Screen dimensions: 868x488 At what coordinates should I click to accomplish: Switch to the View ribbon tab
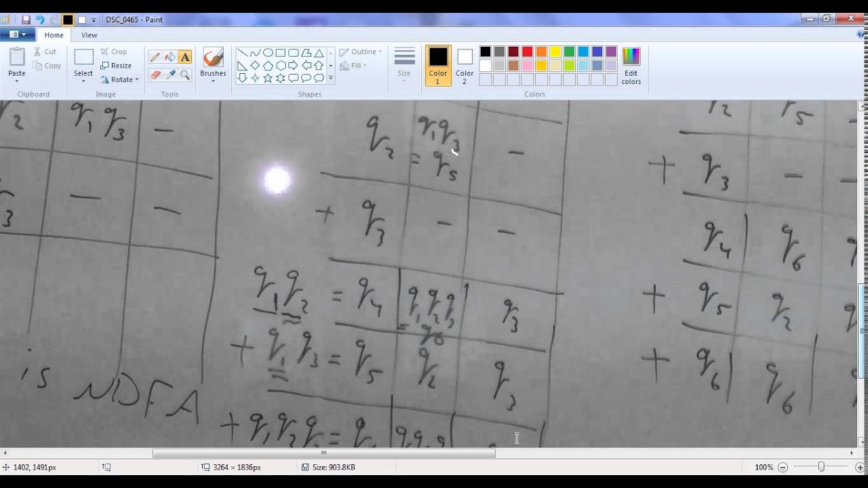tap(89, 35)
